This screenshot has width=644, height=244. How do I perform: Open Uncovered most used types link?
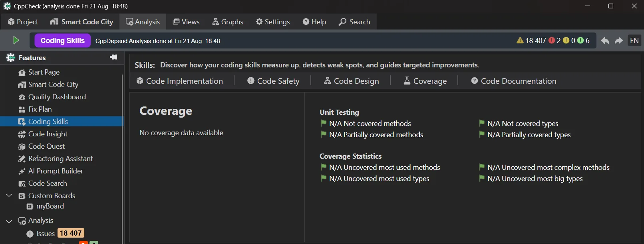point(379,179)
